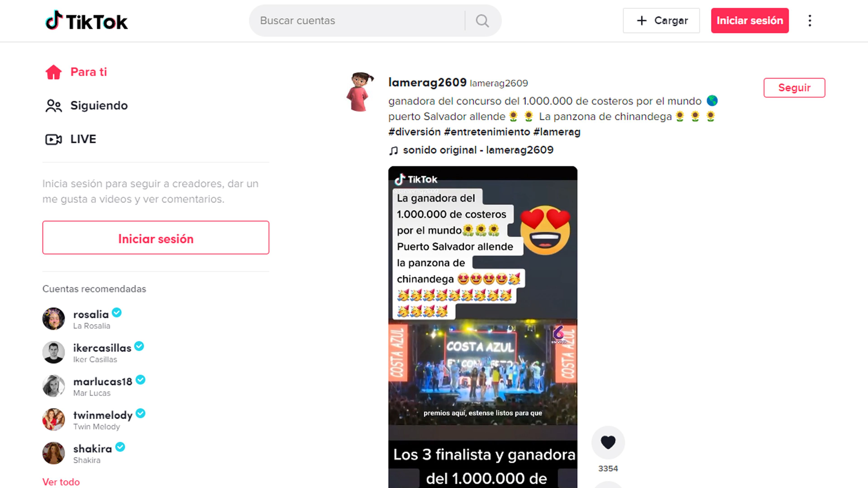
Task: Click the search magnifier icon
Action: 482,21
